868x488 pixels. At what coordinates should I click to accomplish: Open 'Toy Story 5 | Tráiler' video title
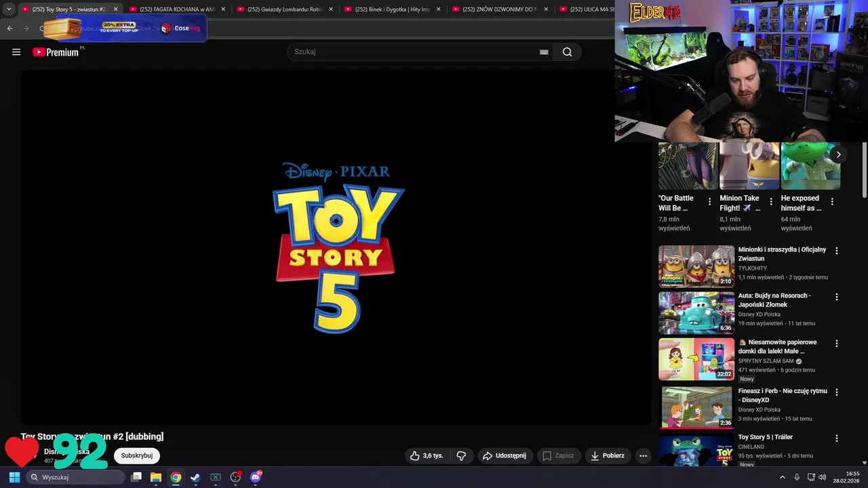point(765,437)
